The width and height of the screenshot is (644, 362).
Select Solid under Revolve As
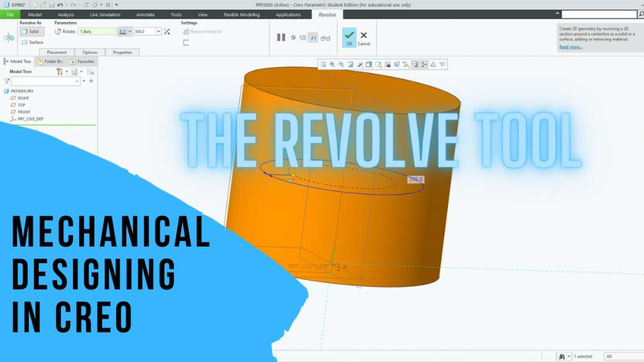click(x=32, y=31)
